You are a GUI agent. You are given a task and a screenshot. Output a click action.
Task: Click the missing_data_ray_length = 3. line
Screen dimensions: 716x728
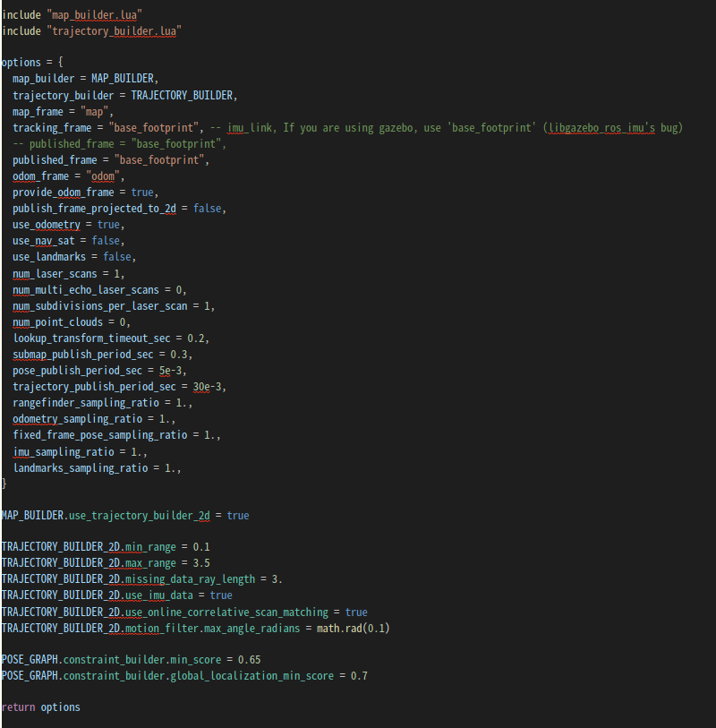pos(142,579)
